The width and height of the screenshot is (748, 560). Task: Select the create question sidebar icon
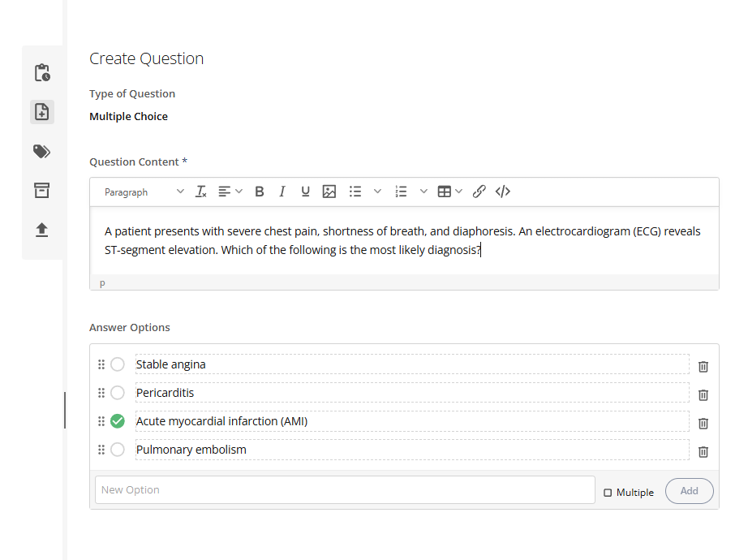coord(41,111)
